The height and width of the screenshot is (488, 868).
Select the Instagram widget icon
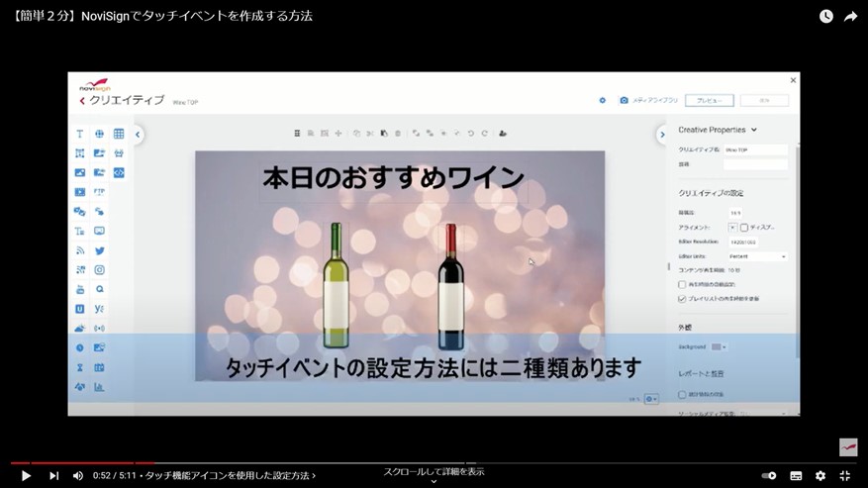point(99,270)
